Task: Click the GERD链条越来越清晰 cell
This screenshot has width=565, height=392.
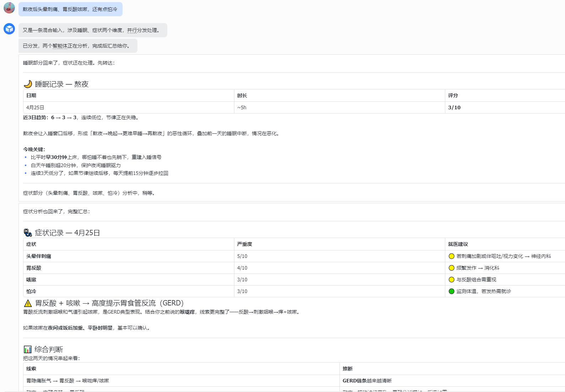Action: 452,381
